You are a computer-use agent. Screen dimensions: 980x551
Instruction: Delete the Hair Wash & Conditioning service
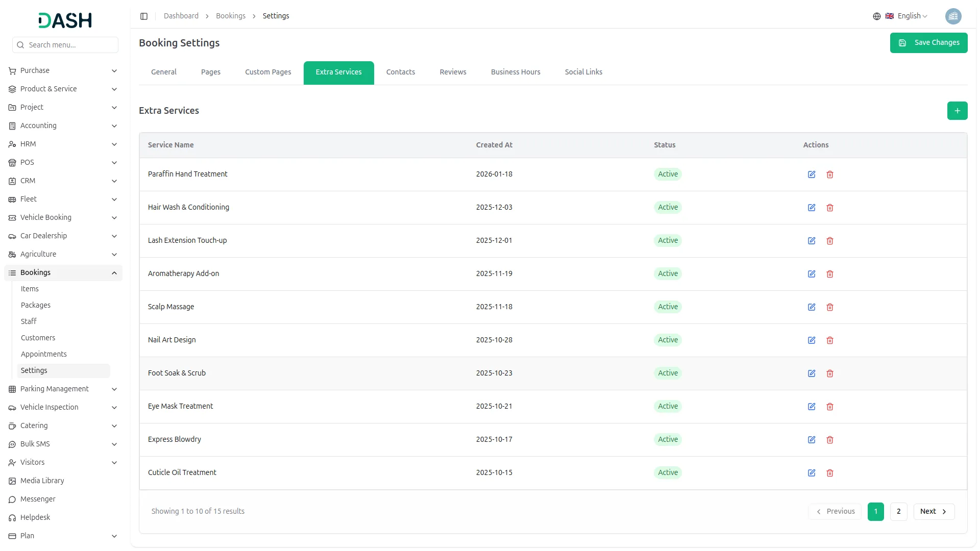pyautogui.click(x=829, y=208)
